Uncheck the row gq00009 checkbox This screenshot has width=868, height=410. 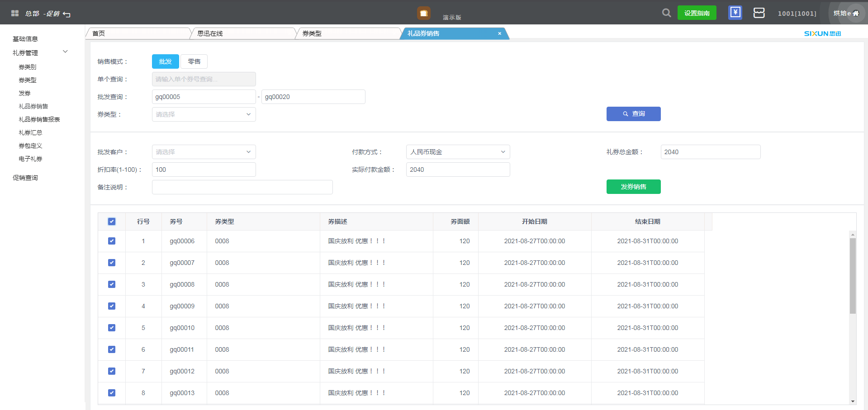pos(112,306)
